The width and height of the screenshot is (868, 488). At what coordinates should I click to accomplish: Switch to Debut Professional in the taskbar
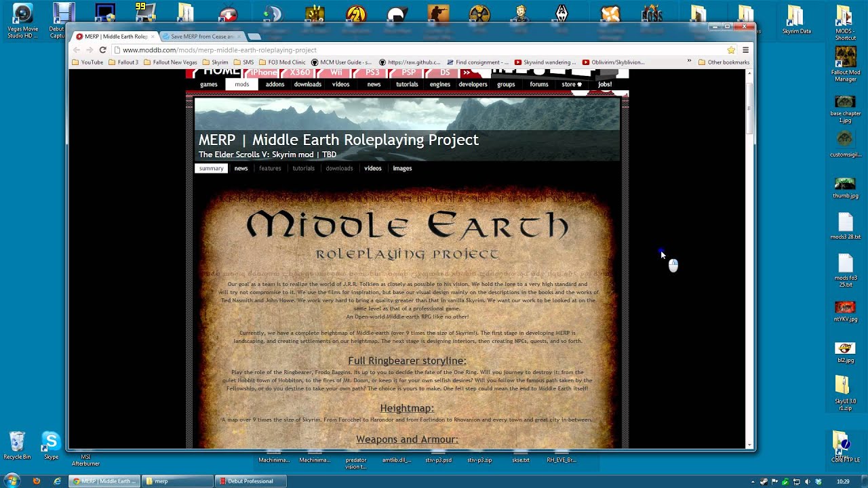point(251,481)
